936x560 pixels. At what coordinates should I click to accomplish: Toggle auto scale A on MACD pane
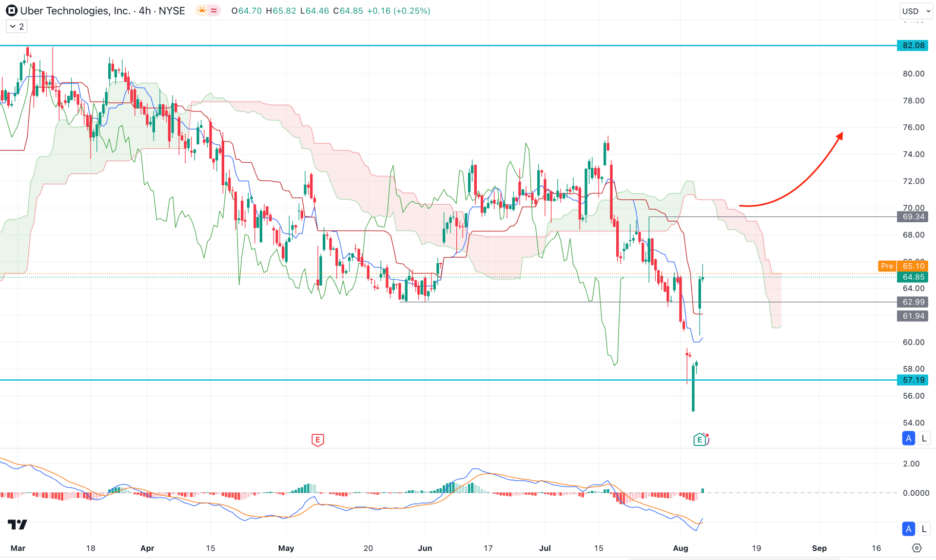tap(908, 529)
